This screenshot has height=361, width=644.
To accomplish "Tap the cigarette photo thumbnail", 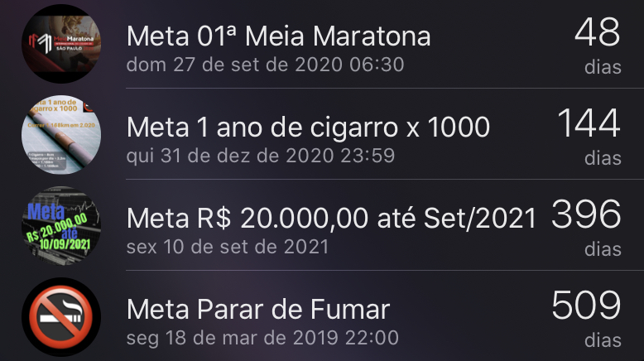I will pyautogui.click(x=61, y=135).
